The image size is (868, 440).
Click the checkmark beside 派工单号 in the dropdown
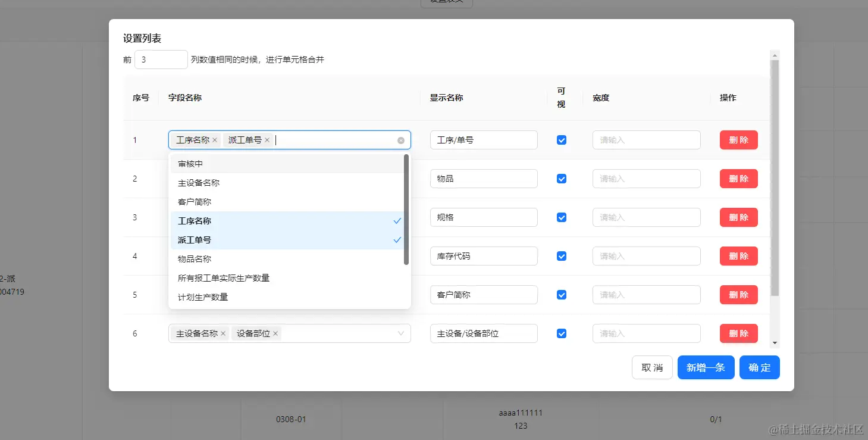397,239
